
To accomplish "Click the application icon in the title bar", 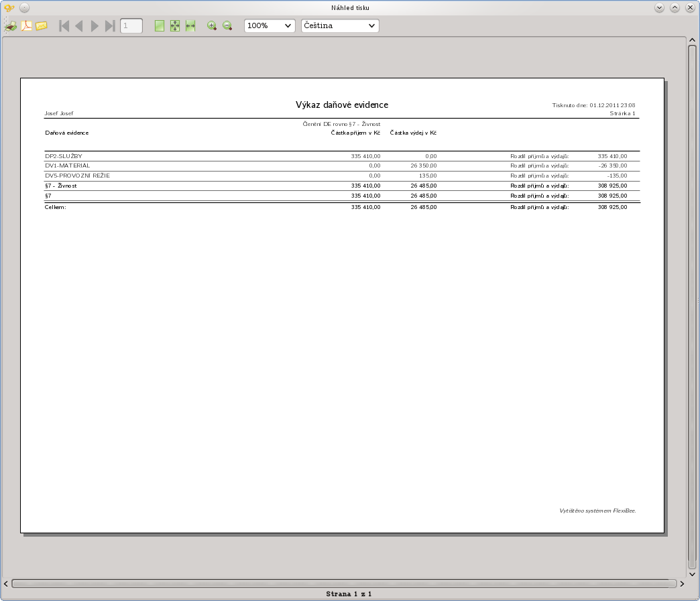I will 9,7.
